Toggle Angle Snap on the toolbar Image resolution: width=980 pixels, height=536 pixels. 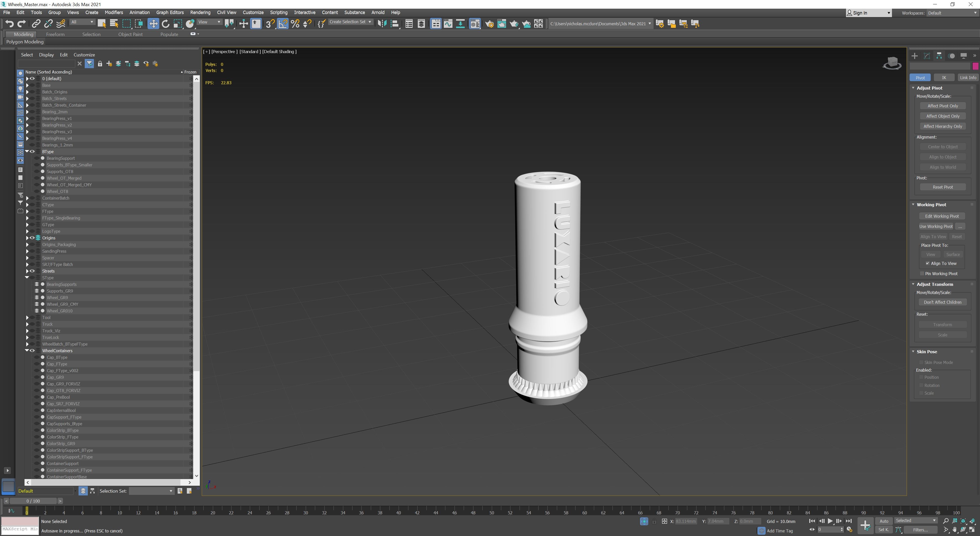coord(282,23)
